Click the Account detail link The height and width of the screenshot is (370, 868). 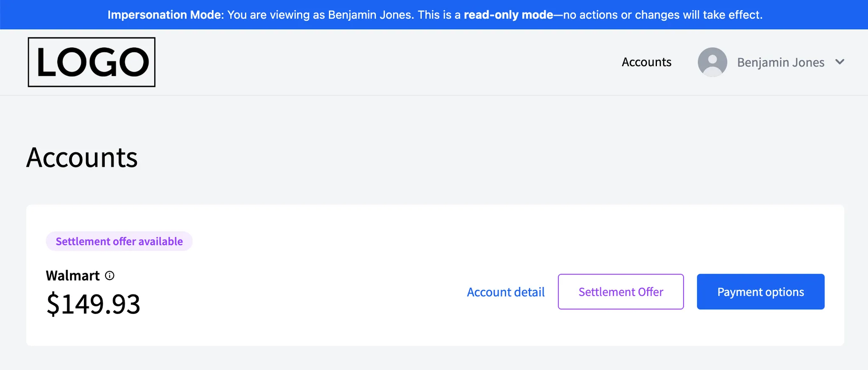click(506, 292)
